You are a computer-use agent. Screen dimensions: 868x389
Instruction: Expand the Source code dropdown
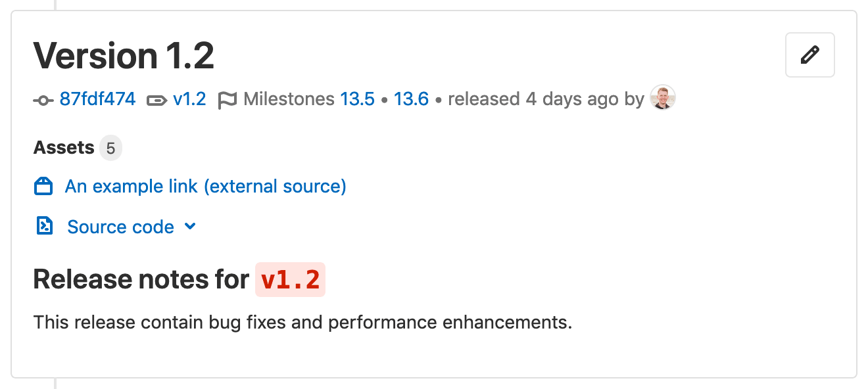(120, 227)
